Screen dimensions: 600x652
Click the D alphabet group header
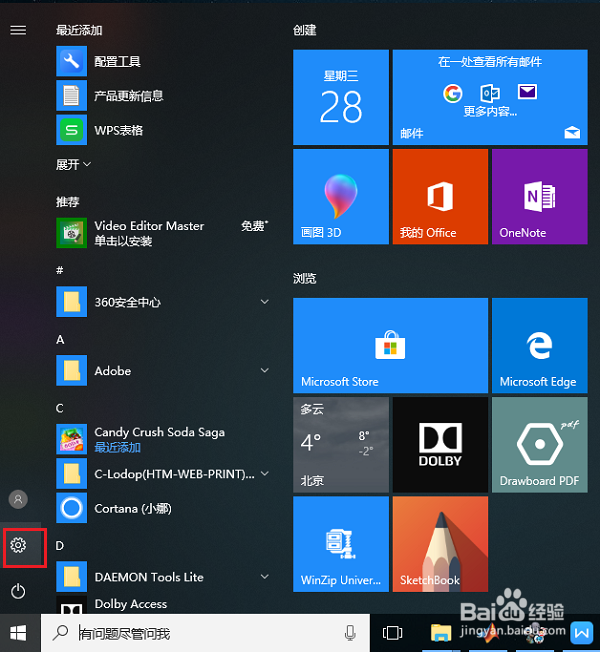tap(59, 546)
